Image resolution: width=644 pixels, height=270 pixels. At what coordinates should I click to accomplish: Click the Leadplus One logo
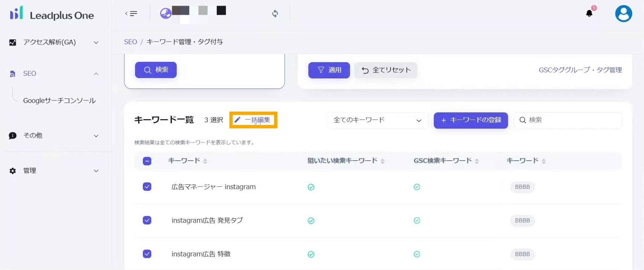(x=52, y=14)
